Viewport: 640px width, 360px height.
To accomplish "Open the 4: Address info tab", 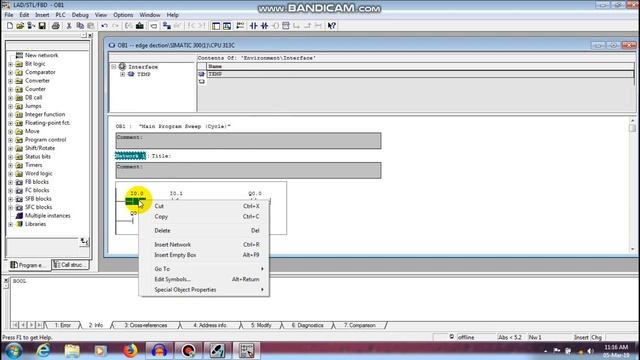I will pyautogui.click(x=210, y=325).
